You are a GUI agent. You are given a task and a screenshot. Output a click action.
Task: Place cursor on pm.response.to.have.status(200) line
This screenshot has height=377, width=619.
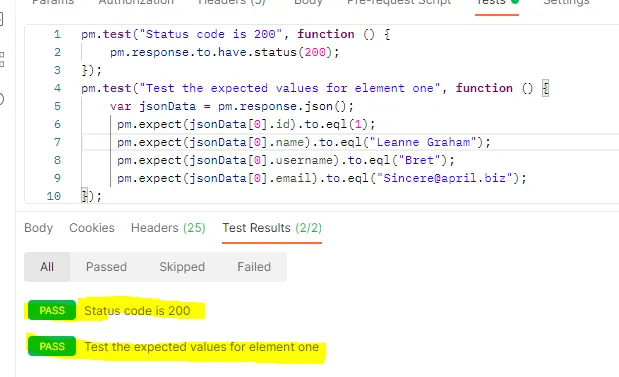(224, 52)
